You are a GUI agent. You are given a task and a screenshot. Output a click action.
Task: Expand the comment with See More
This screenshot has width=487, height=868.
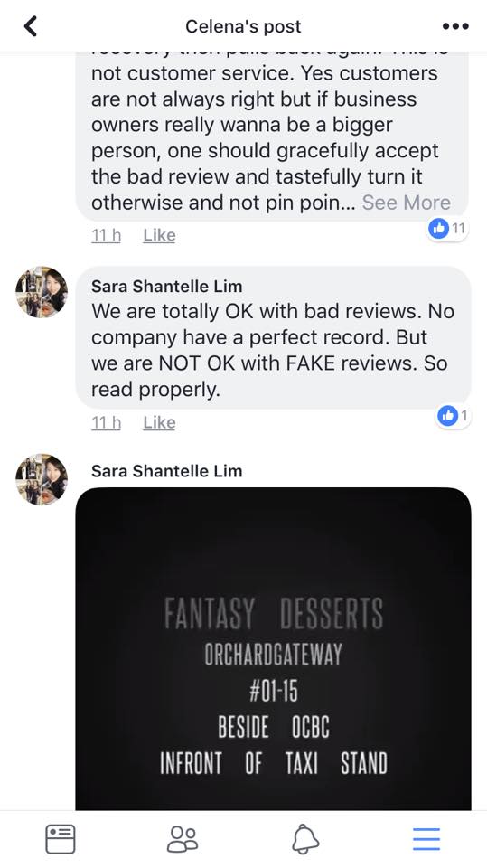tap(407, 203)
